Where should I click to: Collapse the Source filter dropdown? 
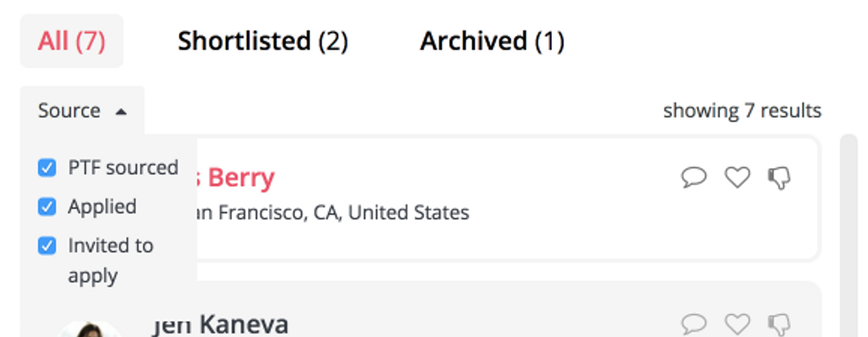82,111
